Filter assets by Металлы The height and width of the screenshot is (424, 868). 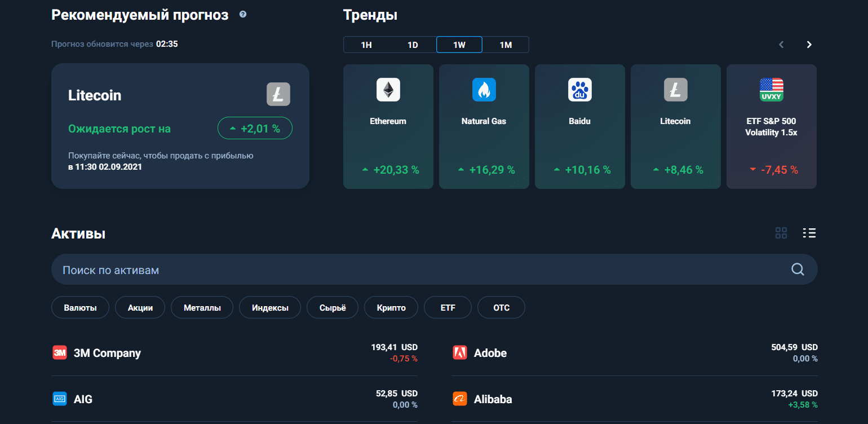click(x=202, y=308)
